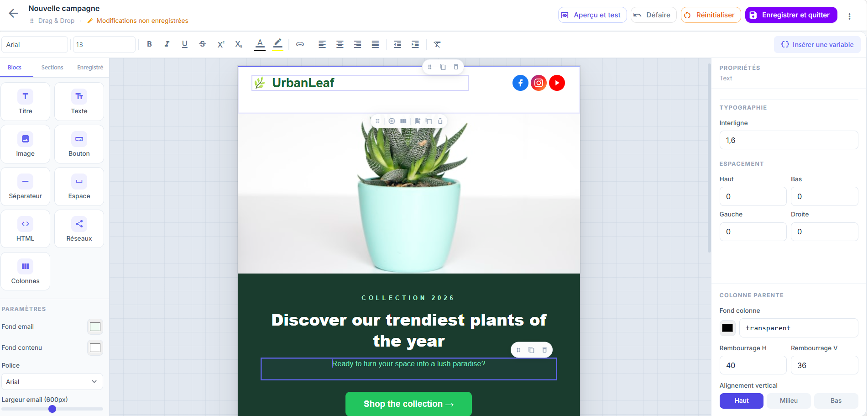Apply subscript formatting
This screenshot has height=416, width=868.
(238, 44)
